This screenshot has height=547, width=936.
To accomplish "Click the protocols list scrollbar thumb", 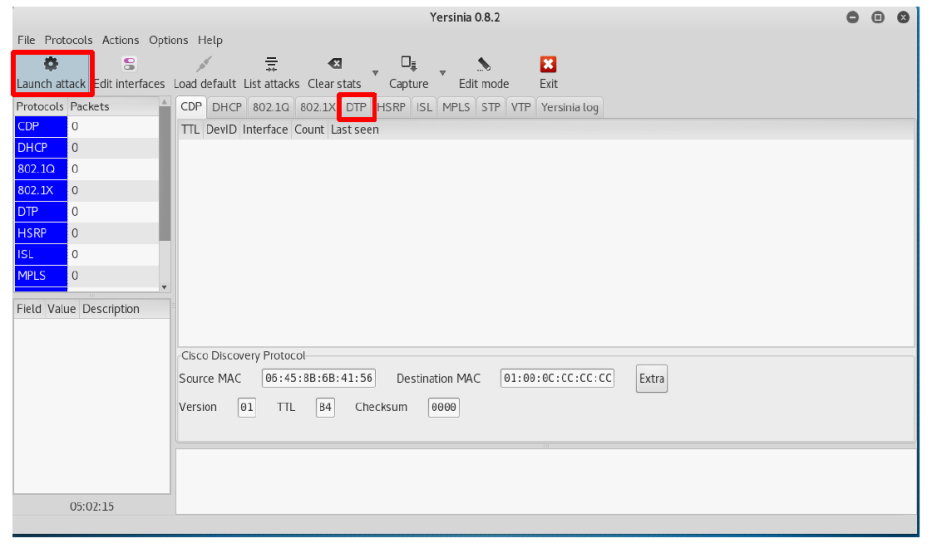I will [165, 174].
